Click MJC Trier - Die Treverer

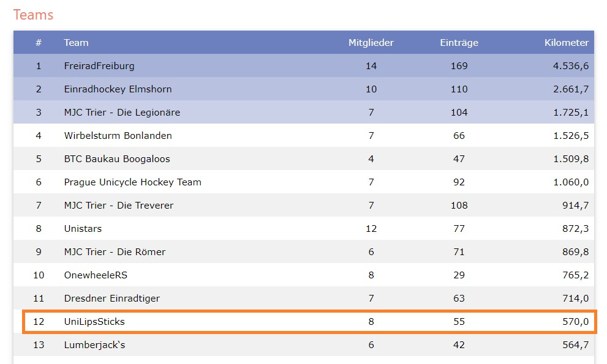[119, 206]
